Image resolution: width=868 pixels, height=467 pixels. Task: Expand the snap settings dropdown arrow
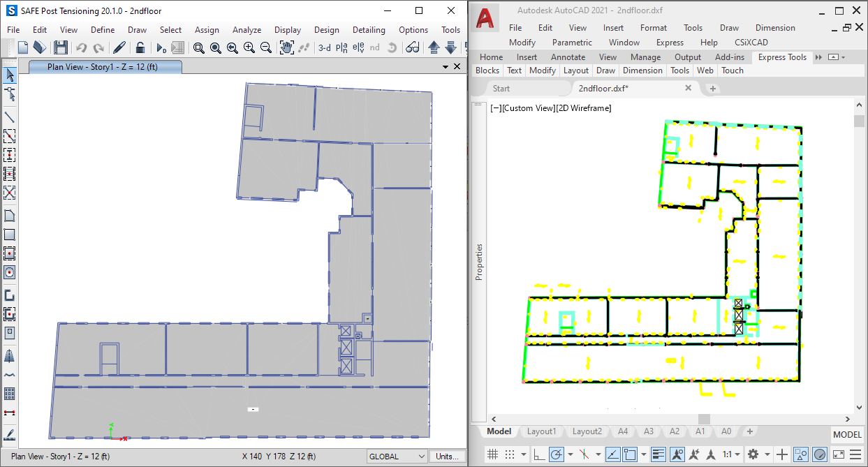[522, 454]
